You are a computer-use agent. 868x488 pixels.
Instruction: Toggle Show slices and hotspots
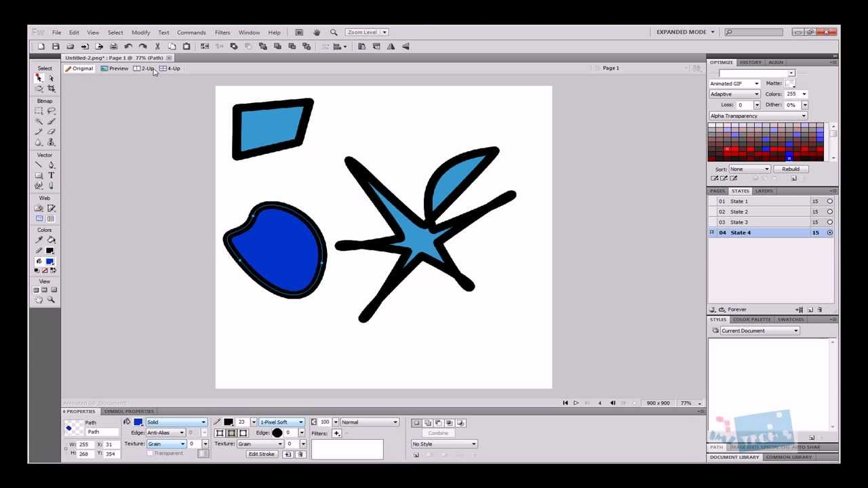[51, 218]
